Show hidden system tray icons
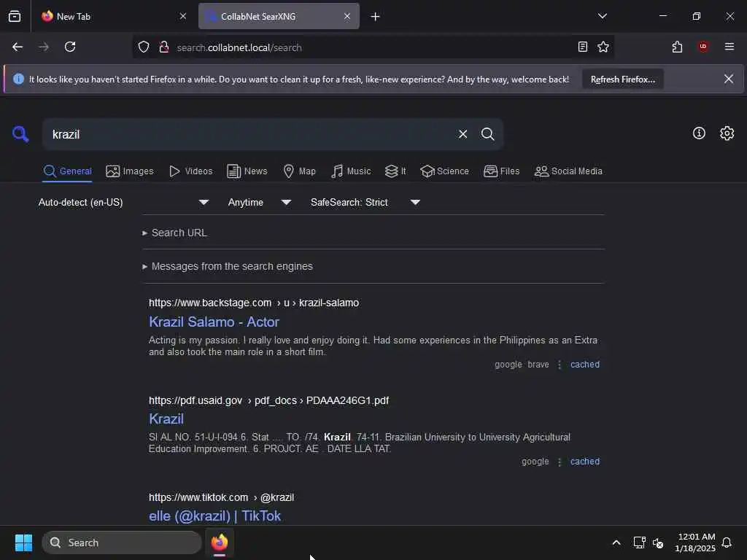The image size is (747, 560). (x=616, y=542)
